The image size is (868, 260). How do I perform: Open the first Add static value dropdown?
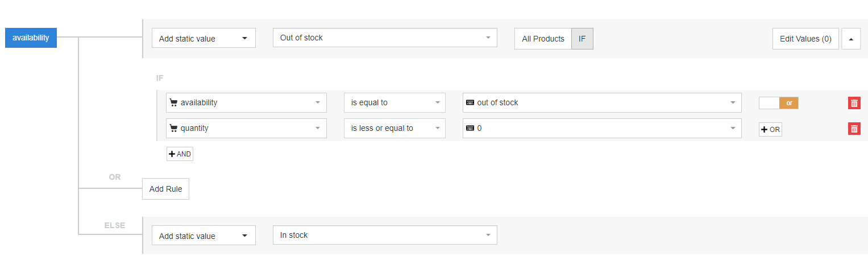[203, 39]
